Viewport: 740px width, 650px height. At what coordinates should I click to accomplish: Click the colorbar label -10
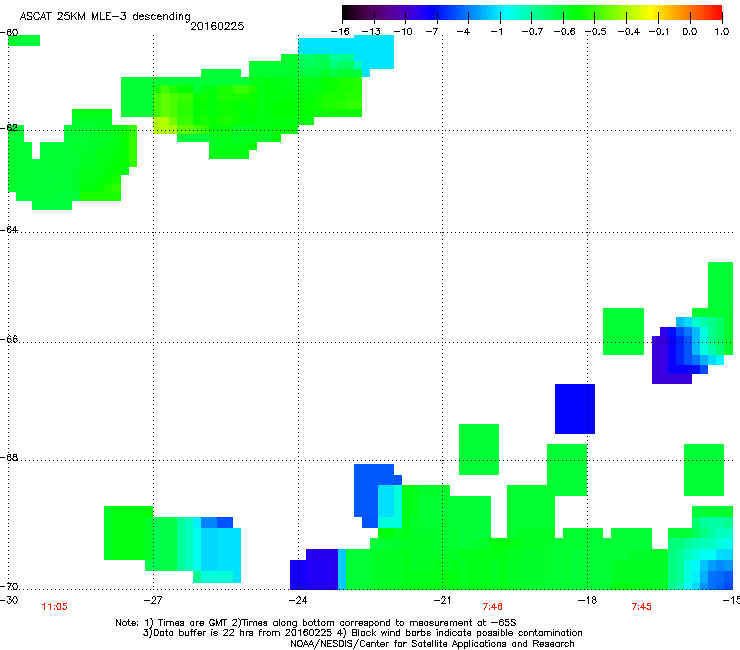(403, 32)
